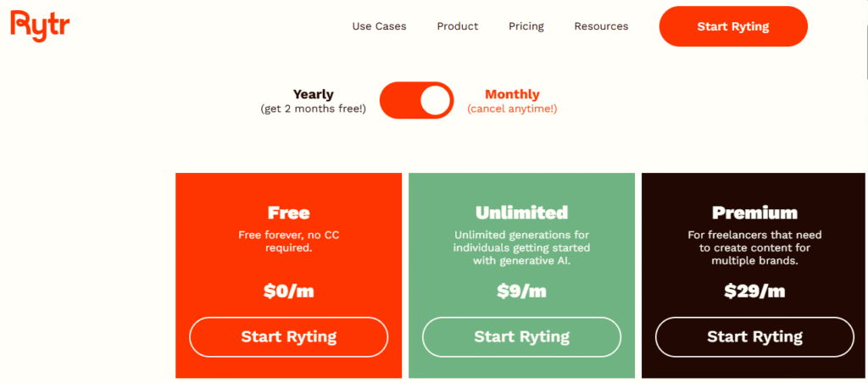868x383 pixels.
Task: Click the $9/m price text
Action: (521, 291)
